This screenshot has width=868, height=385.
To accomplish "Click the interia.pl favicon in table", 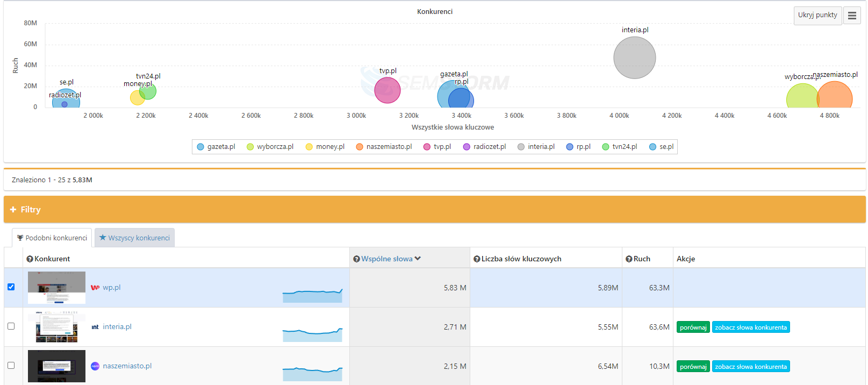I will click(95, 327).
